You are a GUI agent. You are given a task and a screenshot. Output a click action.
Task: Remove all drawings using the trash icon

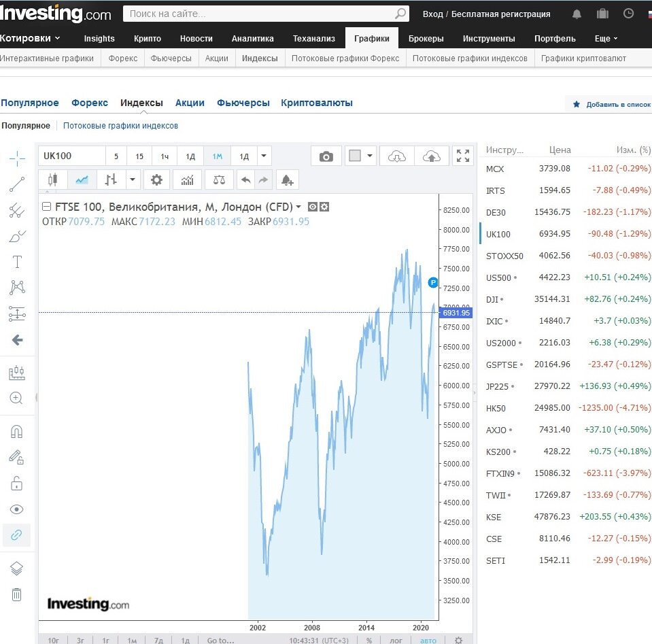click(x=18, y=593)
